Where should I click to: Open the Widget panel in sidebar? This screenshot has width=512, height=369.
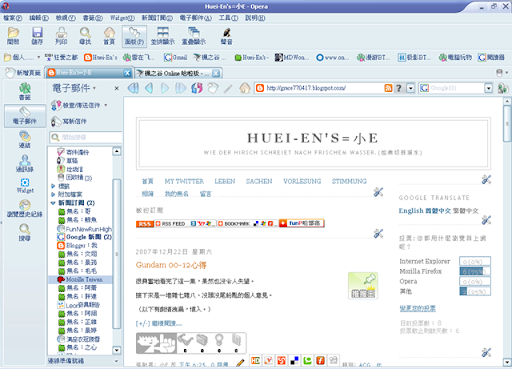[x=25, y=186]
